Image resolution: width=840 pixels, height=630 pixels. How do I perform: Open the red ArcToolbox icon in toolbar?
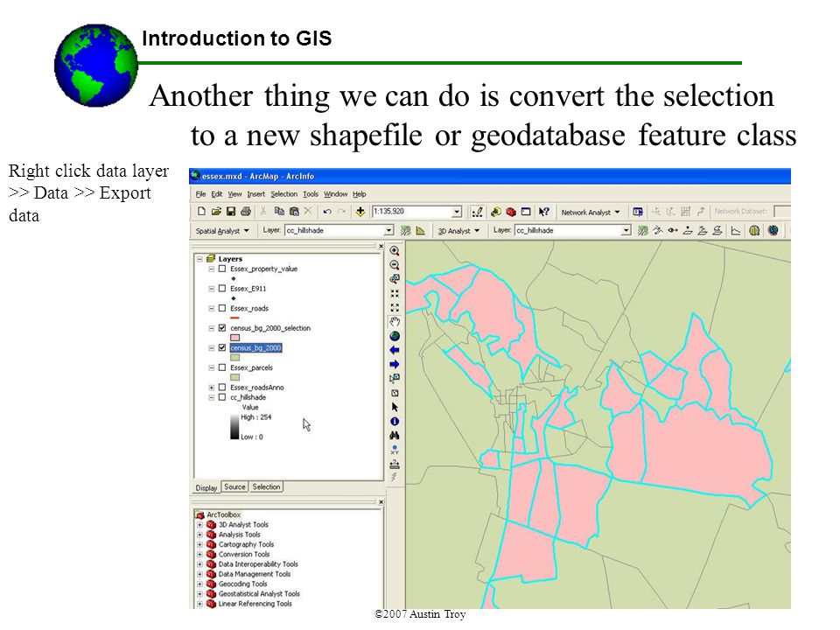(510, 212)
